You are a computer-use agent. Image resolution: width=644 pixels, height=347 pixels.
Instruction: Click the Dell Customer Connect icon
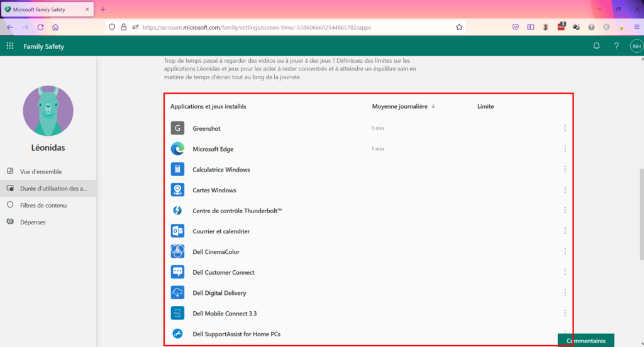[x=177, y=272]
